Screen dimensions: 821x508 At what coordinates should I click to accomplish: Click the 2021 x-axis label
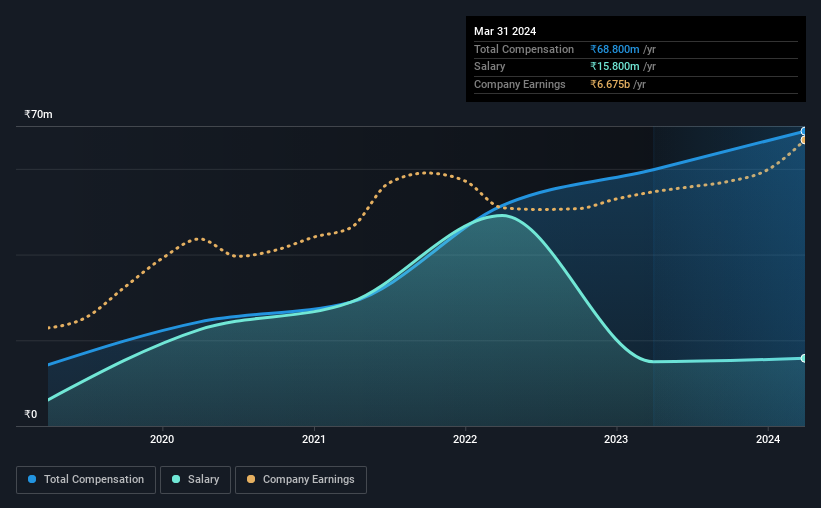click(314, 439)
